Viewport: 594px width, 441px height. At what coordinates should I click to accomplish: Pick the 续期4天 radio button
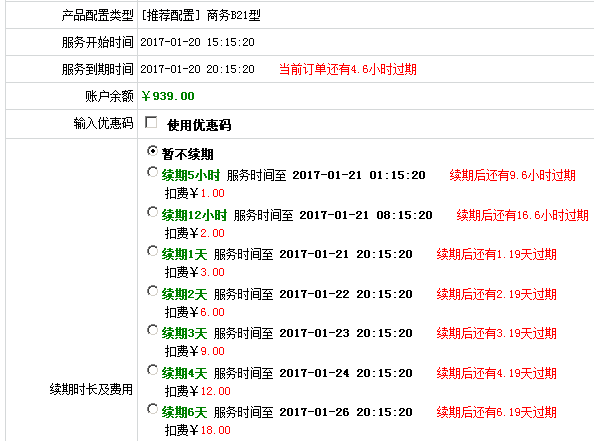point(152,370)
